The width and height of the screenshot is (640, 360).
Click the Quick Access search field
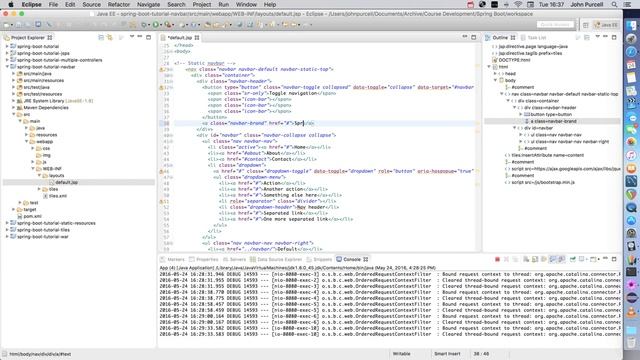click(555, 25)
